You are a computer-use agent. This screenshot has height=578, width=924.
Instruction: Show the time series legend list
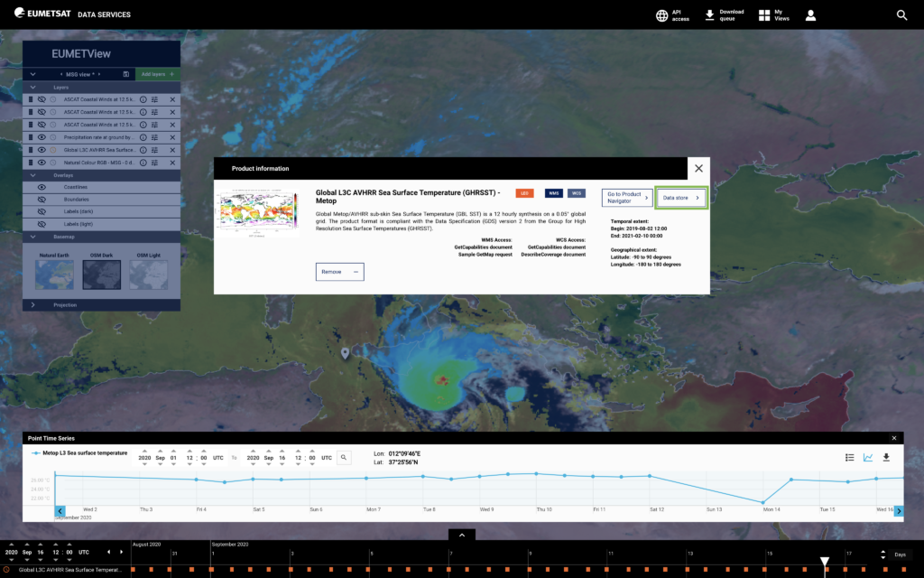point(849,458)
